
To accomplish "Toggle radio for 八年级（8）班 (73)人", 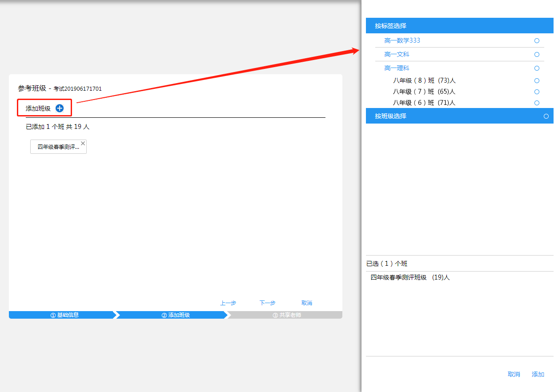I will (537, 81).
